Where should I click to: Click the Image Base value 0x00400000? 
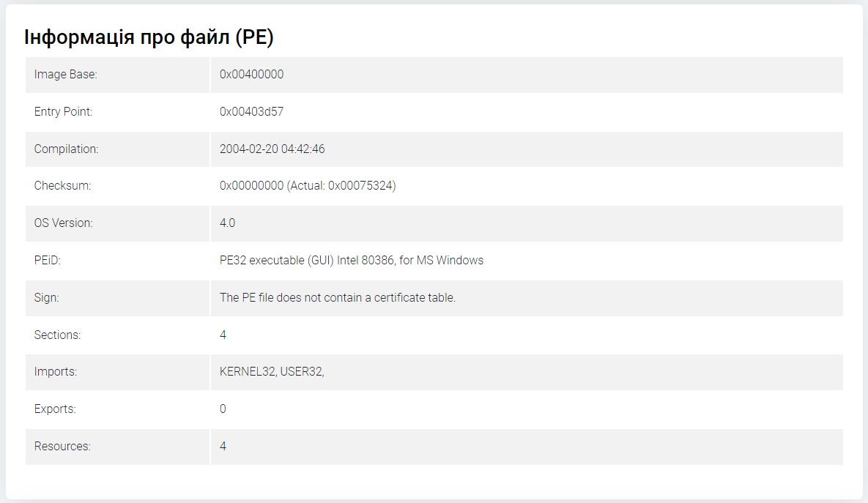click(251, 74)
